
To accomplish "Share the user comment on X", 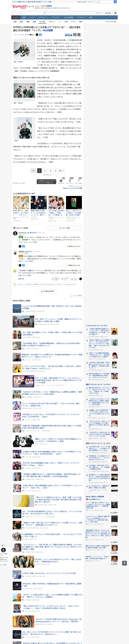I will 80,279.
